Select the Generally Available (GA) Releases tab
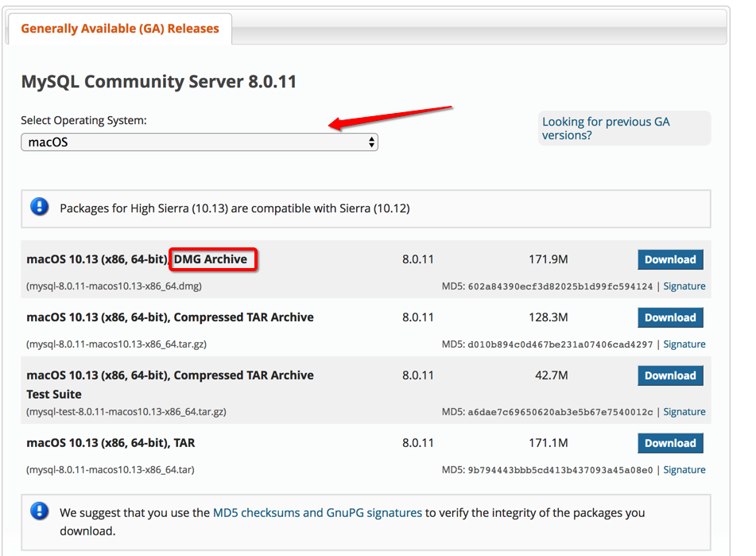 (x=119, y=28)
